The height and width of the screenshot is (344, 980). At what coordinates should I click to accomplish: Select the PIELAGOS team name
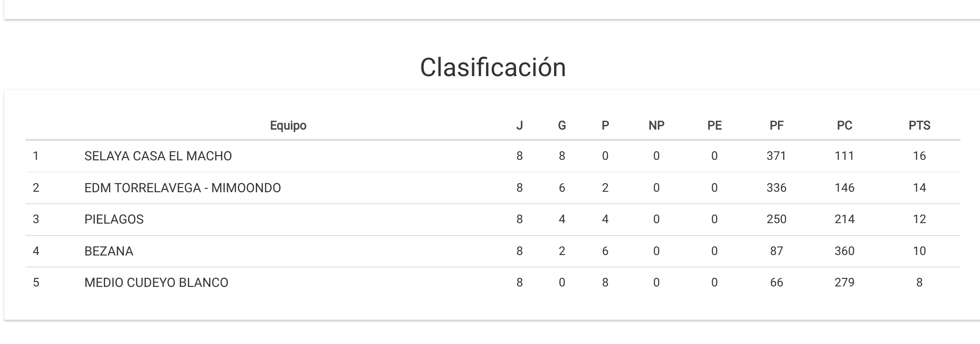114,219
